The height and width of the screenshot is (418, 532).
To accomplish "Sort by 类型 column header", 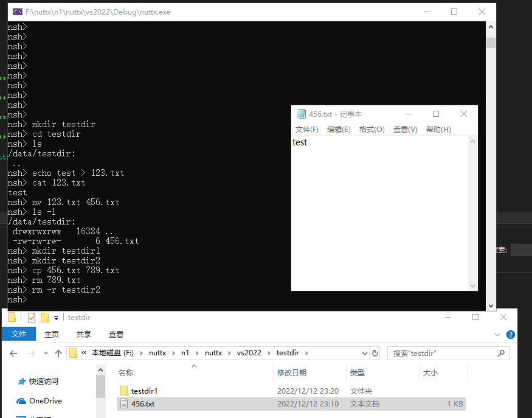I will click(x=358, y=373).
